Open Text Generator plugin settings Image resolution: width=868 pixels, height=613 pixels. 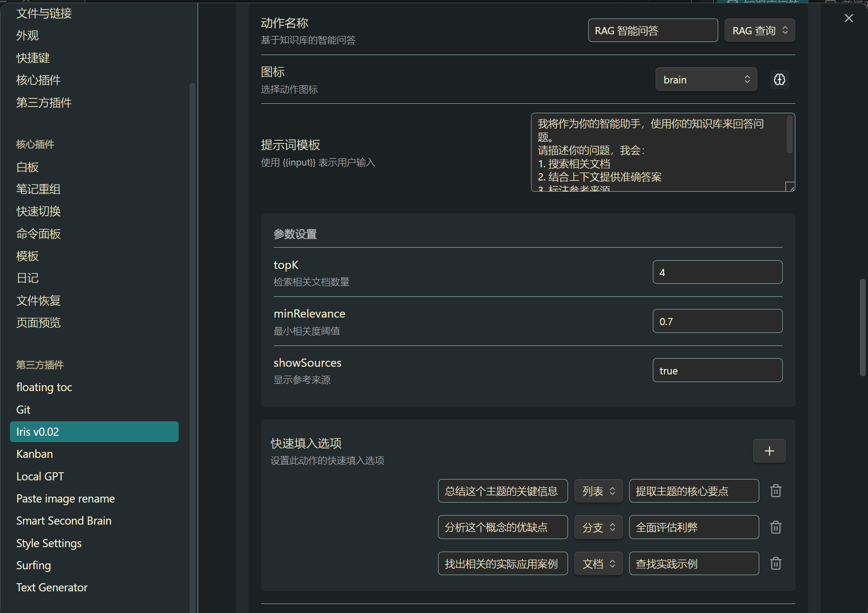pos(94,587)
